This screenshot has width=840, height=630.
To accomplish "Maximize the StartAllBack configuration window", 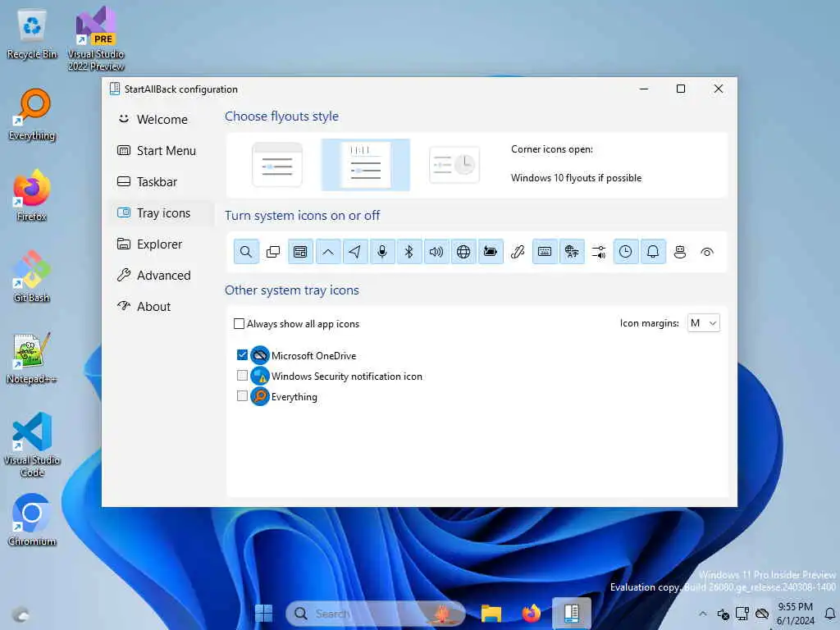I will (681, 89).
